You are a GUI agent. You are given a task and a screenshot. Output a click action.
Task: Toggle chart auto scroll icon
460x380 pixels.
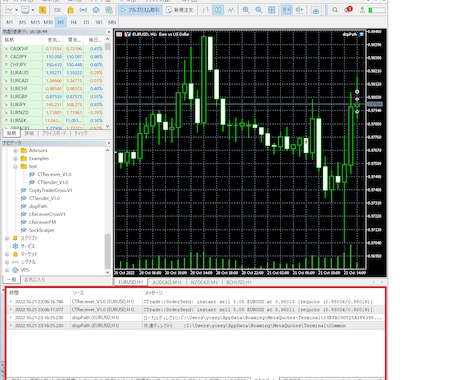click(286, 10)
